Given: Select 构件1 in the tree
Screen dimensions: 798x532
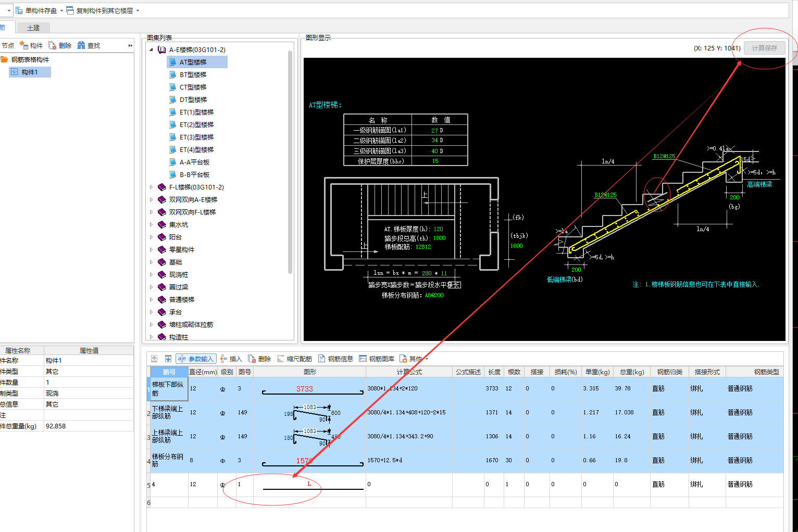Looking at the screenshot, I should pos(30,72).
